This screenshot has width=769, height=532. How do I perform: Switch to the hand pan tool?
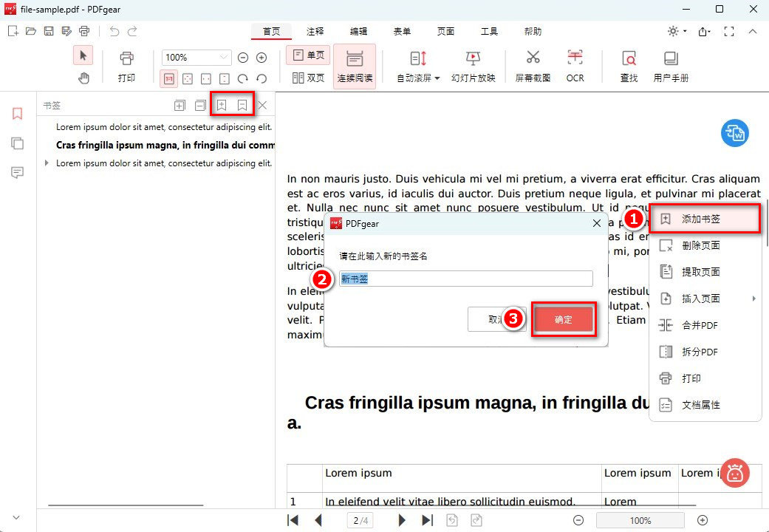click(84, 78)
